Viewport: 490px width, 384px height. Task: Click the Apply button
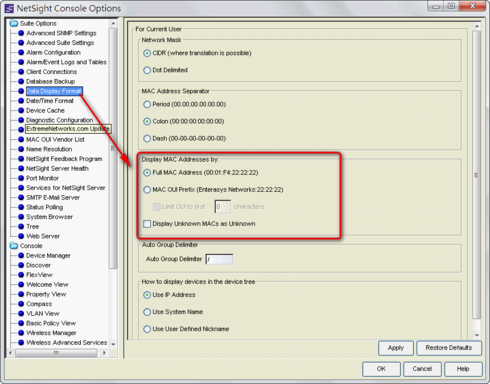point(396,348)
